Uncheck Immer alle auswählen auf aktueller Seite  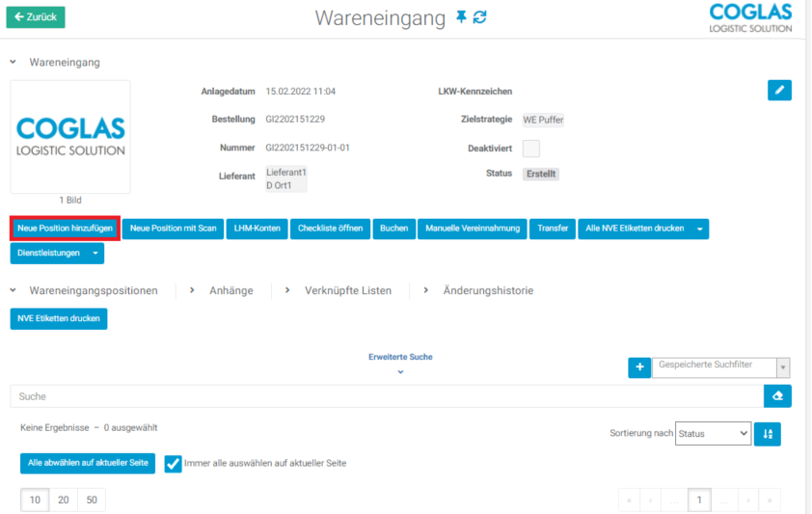click(x=174, y=464)
